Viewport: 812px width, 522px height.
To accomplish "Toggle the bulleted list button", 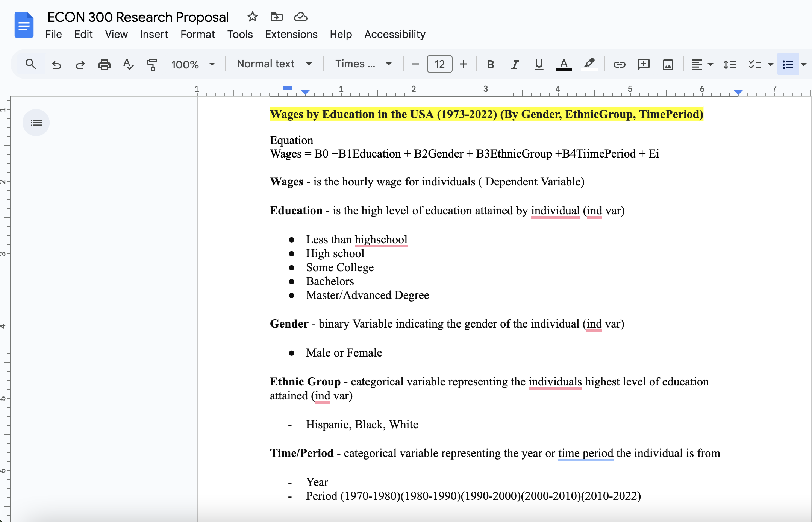I will pos(788,65).
